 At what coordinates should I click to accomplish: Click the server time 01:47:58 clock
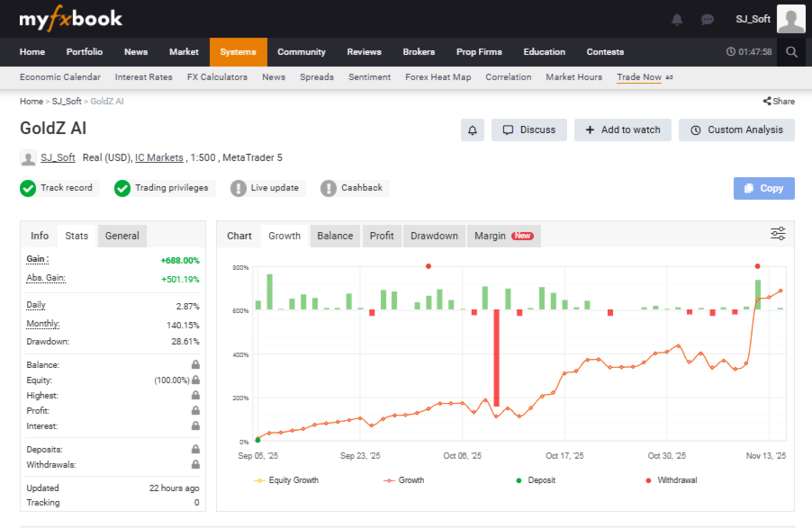(749, 52)
